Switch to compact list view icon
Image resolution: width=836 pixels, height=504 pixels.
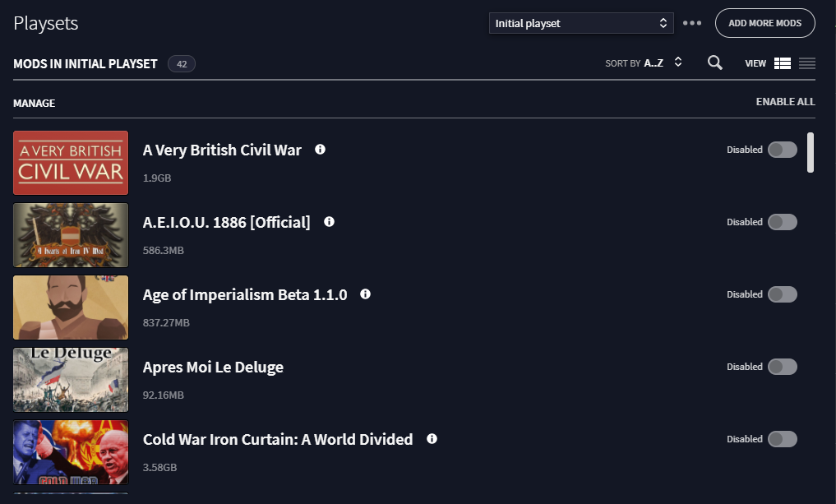coord(807,63)
